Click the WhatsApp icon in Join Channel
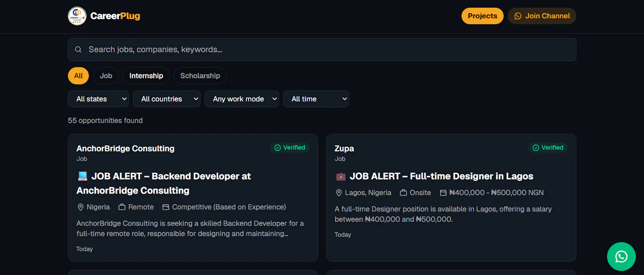Image resolution: width=644 pixels, height=275 pixels. pyautogui.click(x=518, y=16)
